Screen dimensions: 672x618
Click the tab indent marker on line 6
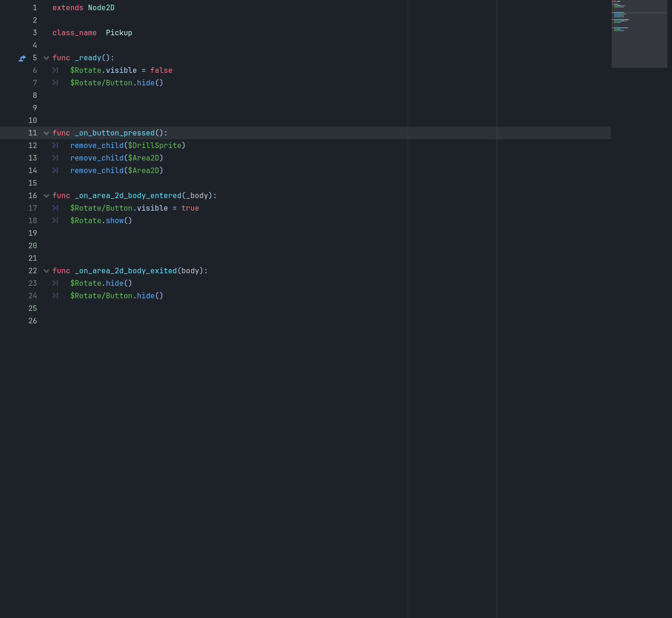[x=55, y=71]
